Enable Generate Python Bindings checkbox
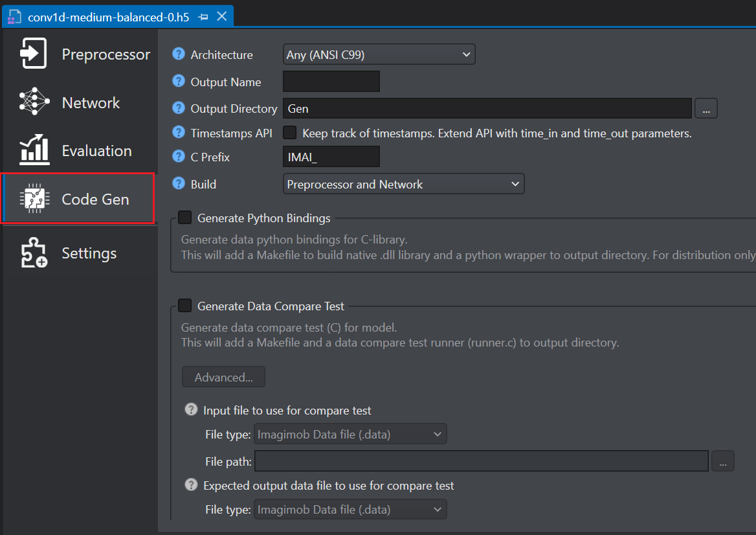 pyautogui.click(x=184, y=218)
